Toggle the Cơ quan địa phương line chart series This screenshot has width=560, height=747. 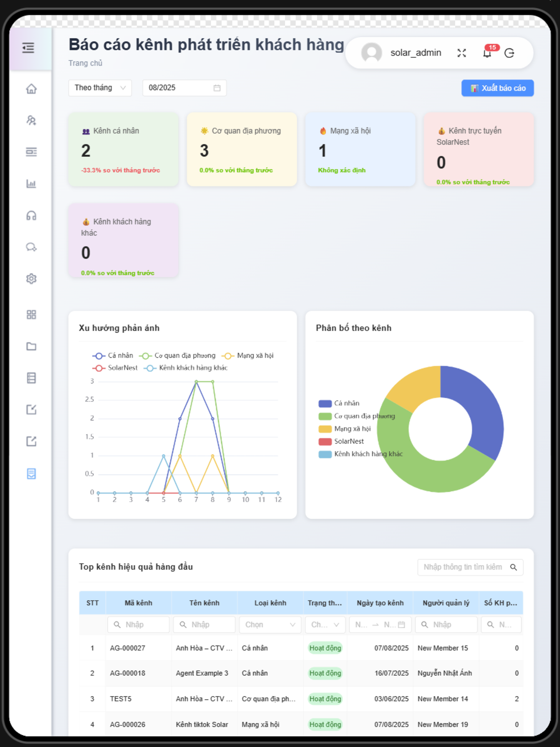pyautogui.click(x=177, y=356)
